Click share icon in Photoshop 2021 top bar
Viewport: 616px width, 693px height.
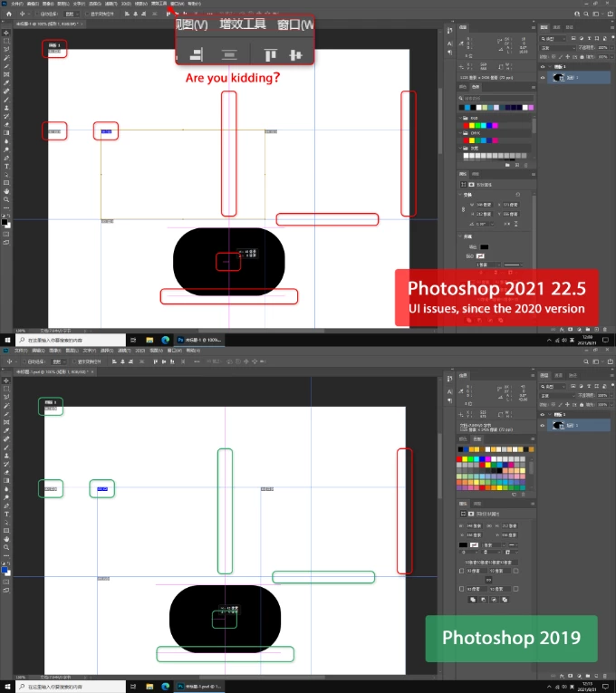[611, 14]
